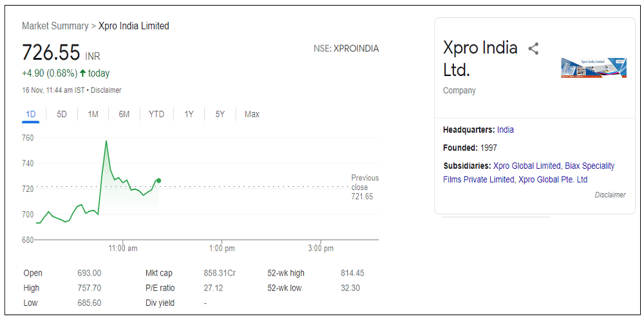Select the 1D chart range tab
The image size is (644, 322).
pyautogui.click(x=31, y=114)
